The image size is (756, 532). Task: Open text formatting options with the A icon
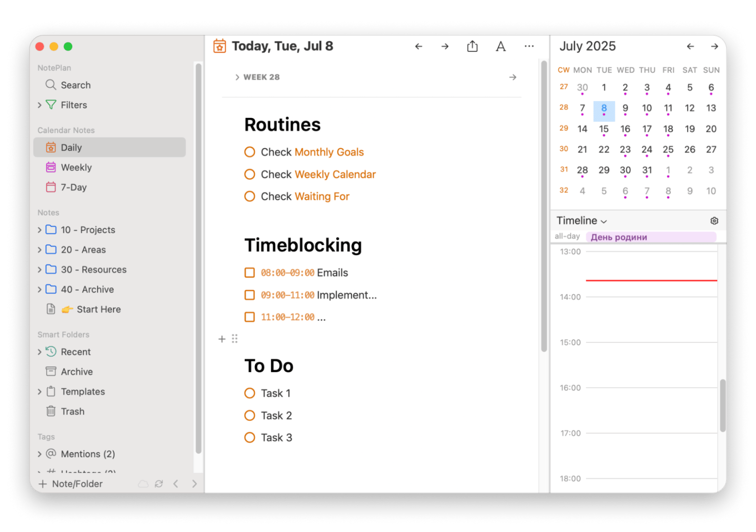click(x=501, y=47)
